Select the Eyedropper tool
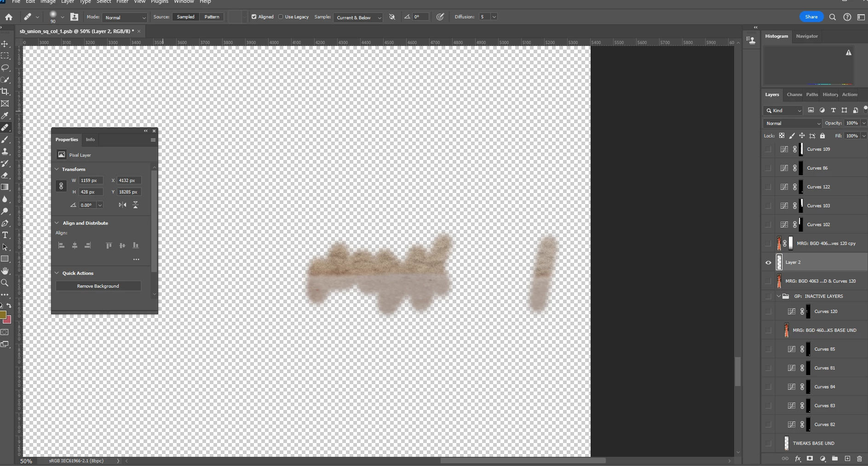The height and width of the screenshot is (466, 868). [5, 115]
